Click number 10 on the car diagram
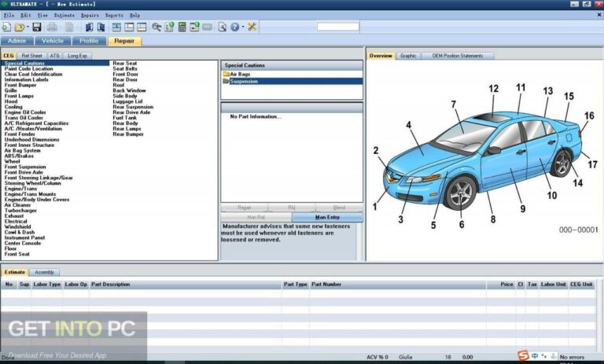This screenshot has width=604, height=364. pos(552,196)
